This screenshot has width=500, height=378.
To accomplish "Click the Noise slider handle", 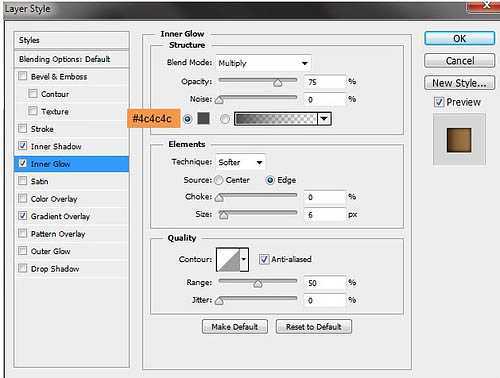I will point(219,100).
